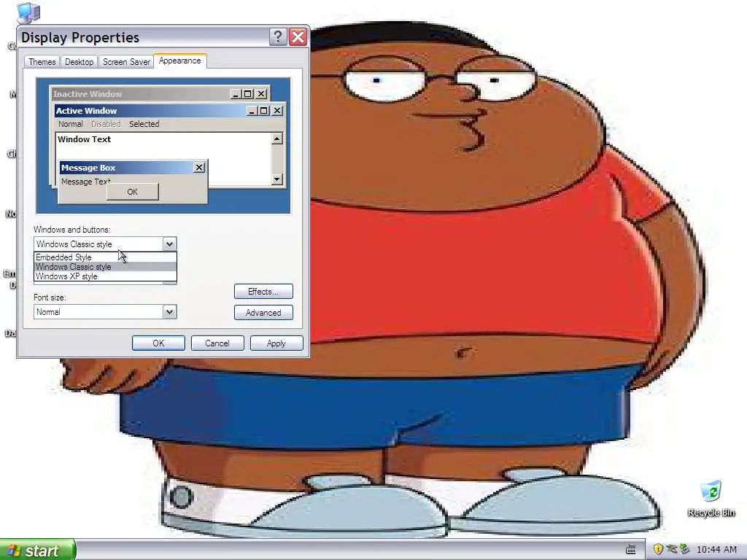Collapse the Windows and buttons dropdown arrow

point(169,244)
